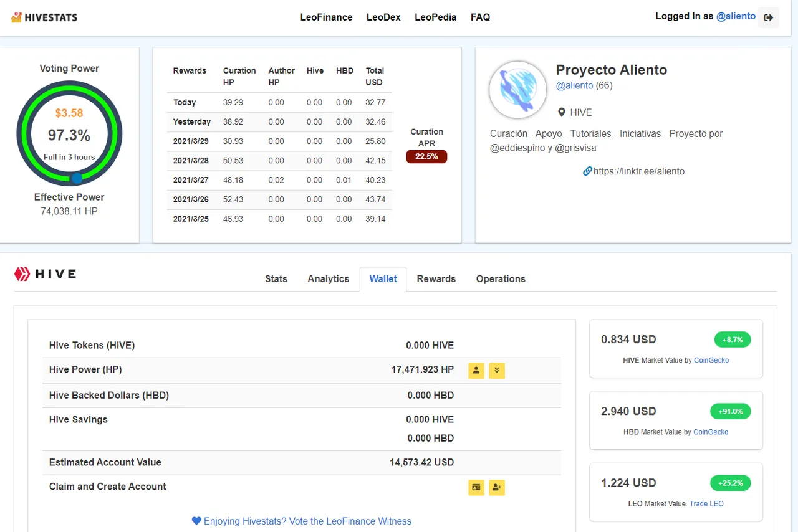Vote the LeoFinance Witness link
798x532 pixels.
307,521
